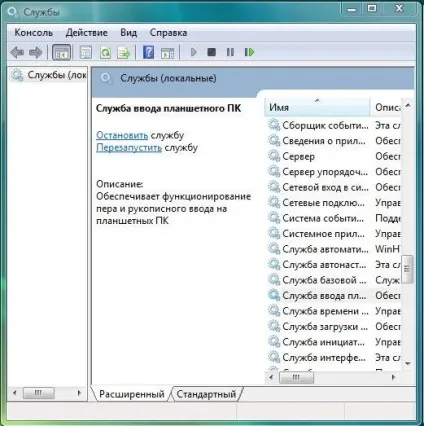
Task: Select the Служба автомати... service row
Action: tap(333, 249)
